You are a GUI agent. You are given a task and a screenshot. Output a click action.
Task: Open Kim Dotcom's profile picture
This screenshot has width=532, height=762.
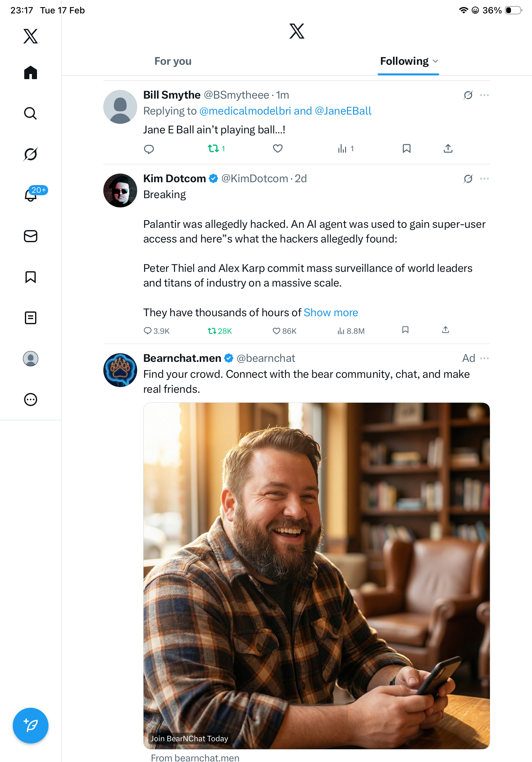coord(120,190)
